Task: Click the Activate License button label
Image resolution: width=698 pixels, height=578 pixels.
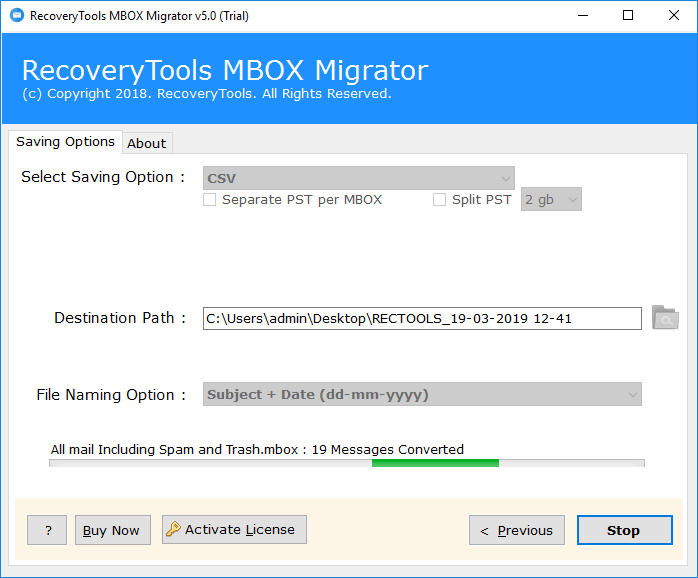Action: coord(240,529)
